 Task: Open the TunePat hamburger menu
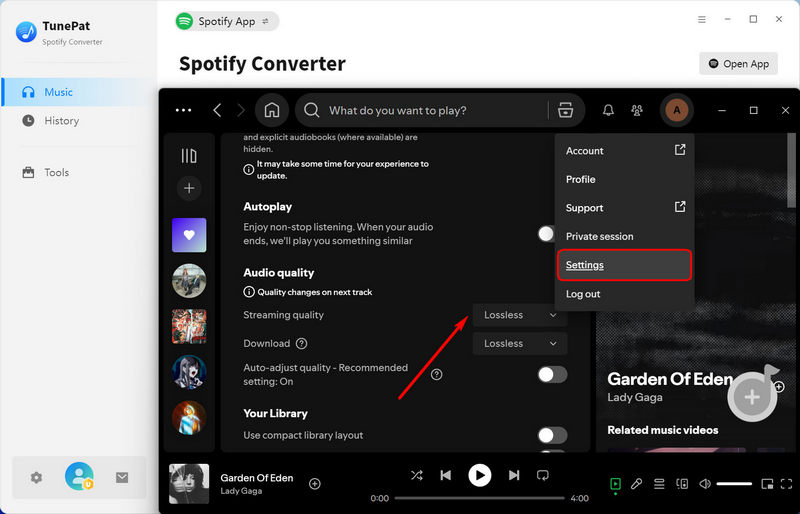tap(702, 19)
